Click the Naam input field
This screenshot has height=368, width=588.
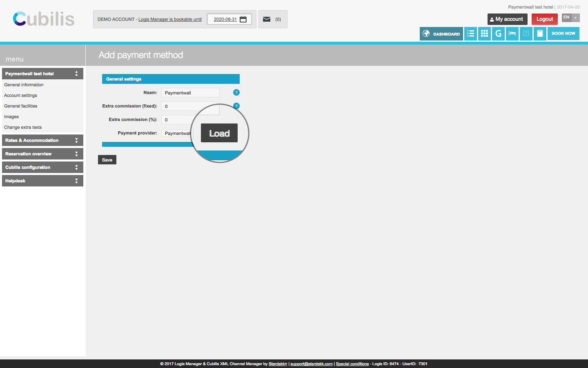(190, 93)
